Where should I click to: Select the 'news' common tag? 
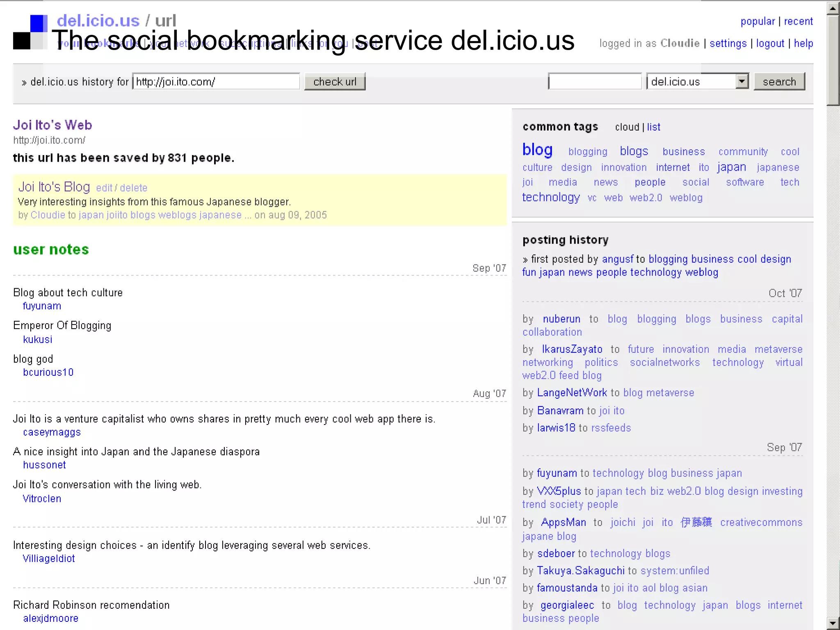[x=605, y=182]
